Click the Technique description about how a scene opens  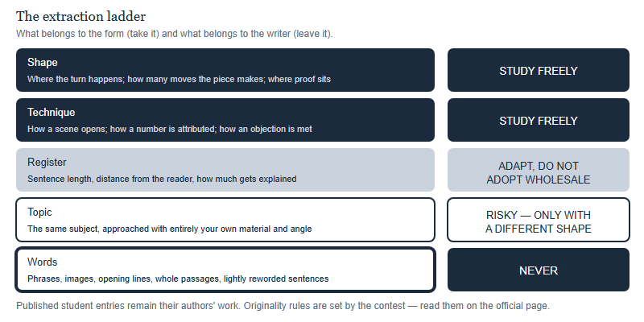[x=170, y=129]
